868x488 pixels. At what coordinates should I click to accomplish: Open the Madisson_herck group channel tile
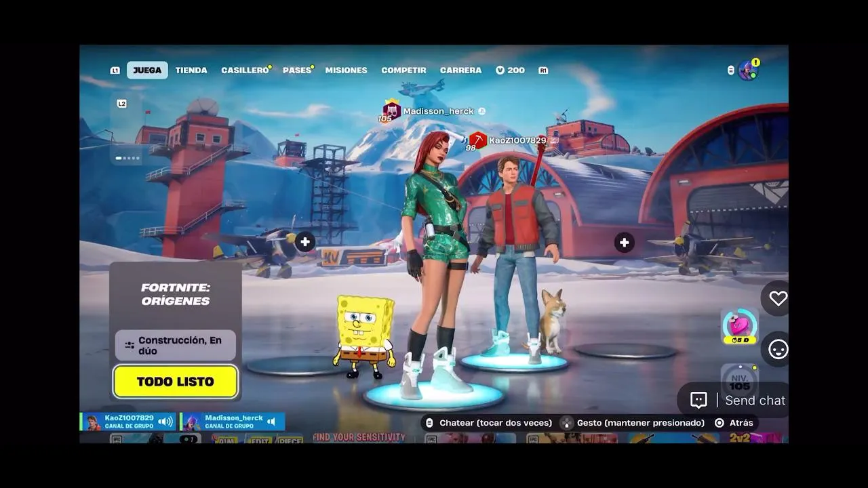tap(233, 422)
